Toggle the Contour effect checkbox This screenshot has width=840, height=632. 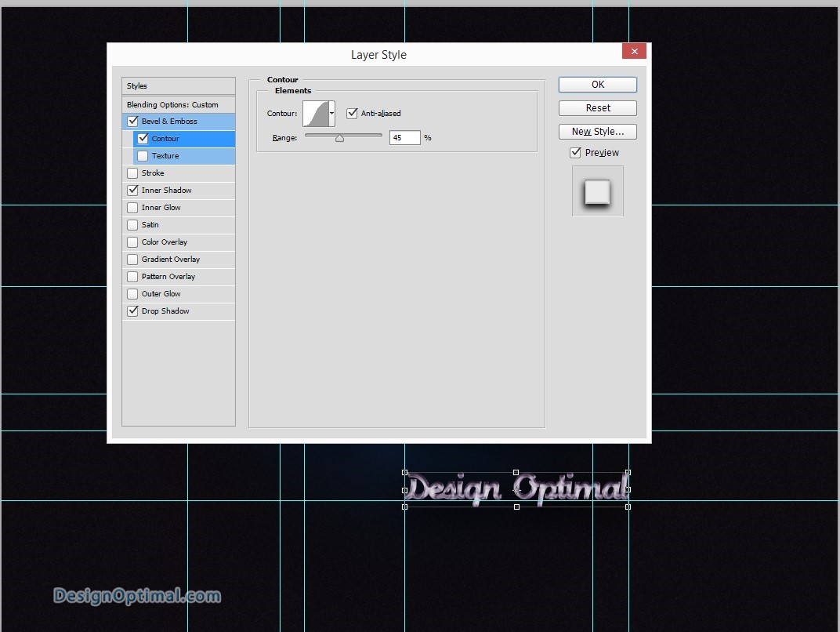point(143,138)
